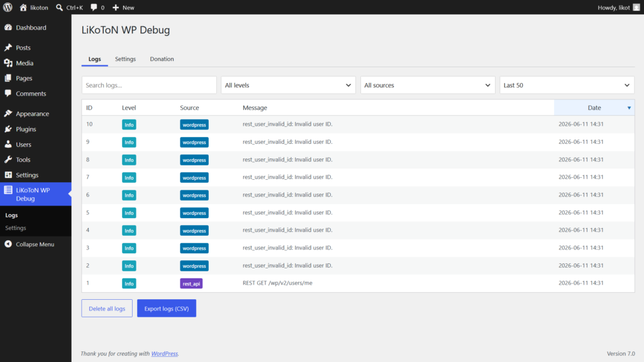Sort by the Source column header
The image size is (644, 362).
[189, 107]
